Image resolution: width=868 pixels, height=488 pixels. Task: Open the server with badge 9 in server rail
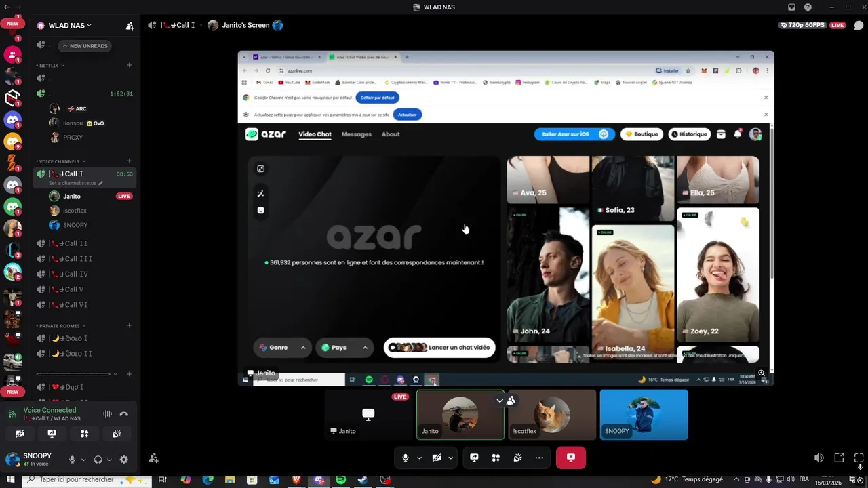point(12,142)
